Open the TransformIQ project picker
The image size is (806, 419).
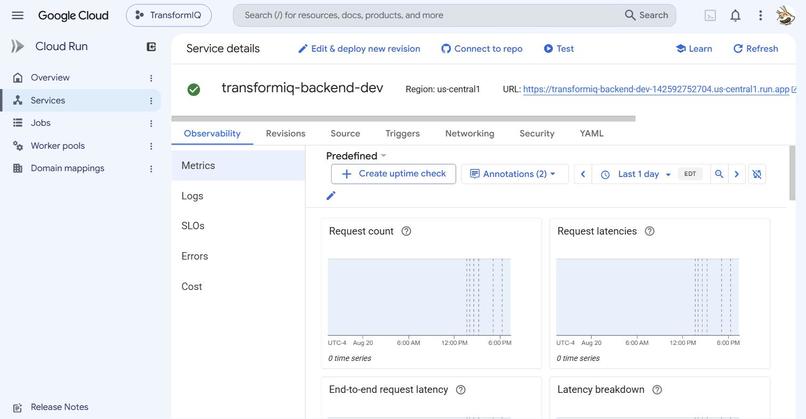tap(169, 15)
